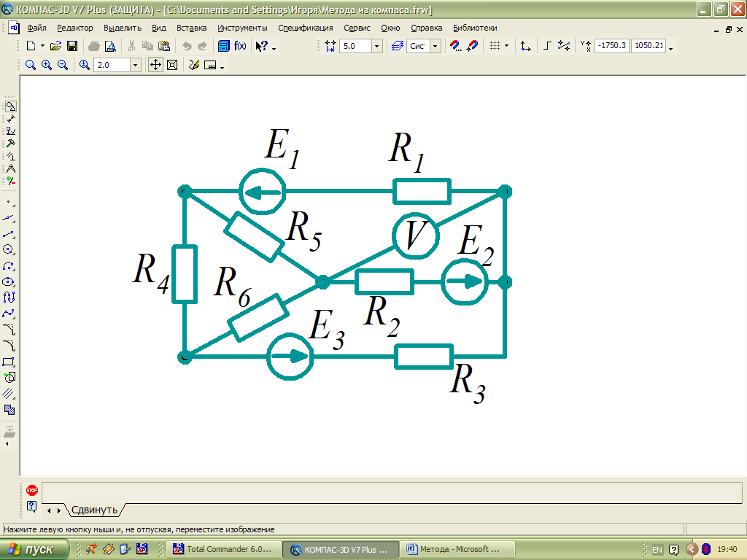The image size is (747, 560).
Task: Switch to the Geometry tool panel icon
Action: point(10,106)
